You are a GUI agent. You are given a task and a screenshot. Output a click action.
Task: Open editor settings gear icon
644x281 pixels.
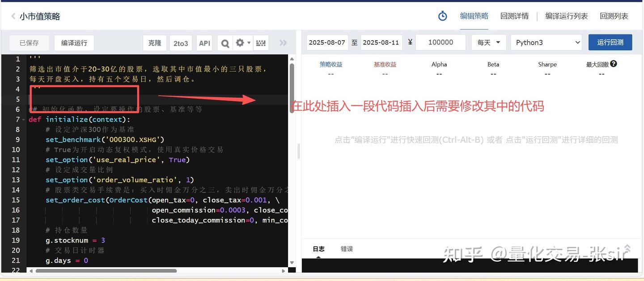[240, 42]
